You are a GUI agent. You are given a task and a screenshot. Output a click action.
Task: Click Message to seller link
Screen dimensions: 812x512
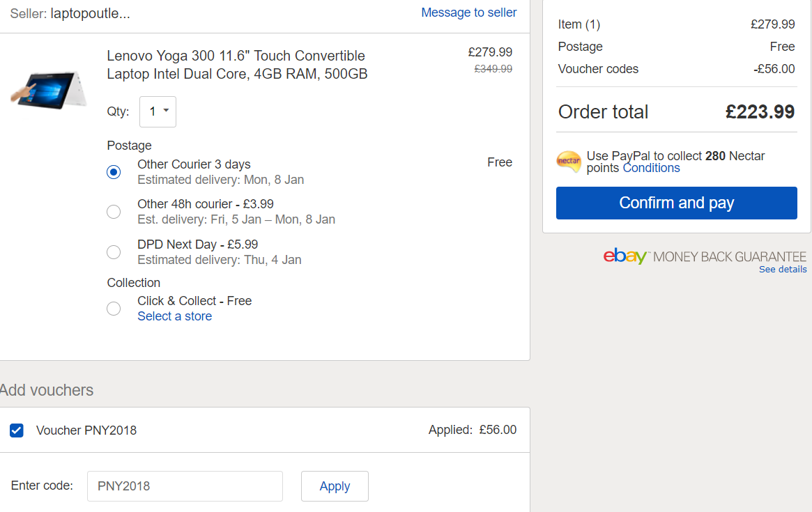[x=468, y=13]
